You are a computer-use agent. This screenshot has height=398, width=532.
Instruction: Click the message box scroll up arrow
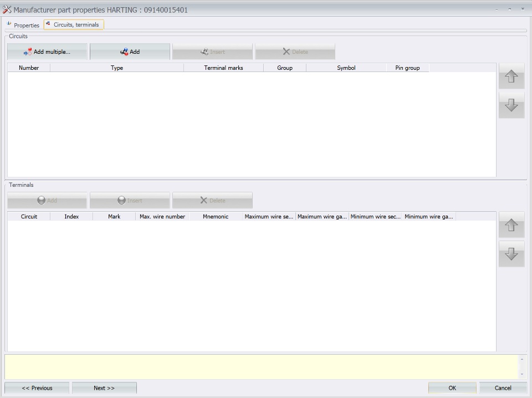point(522,359)
